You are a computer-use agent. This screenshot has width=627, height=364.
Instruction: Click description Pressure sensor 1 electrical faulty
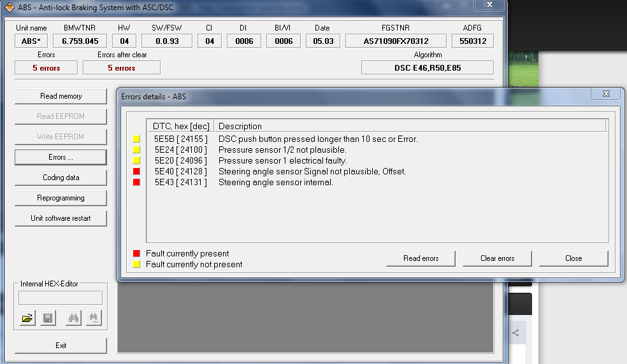point(283,160)
